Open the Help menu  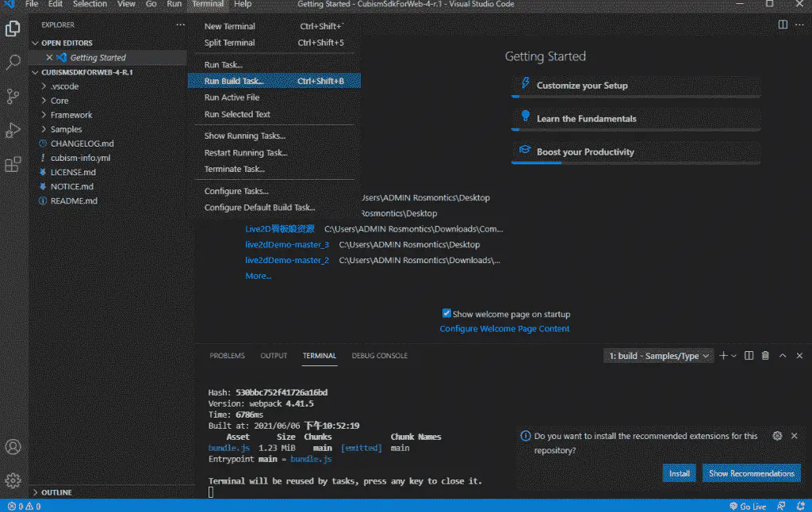(243, 4)
